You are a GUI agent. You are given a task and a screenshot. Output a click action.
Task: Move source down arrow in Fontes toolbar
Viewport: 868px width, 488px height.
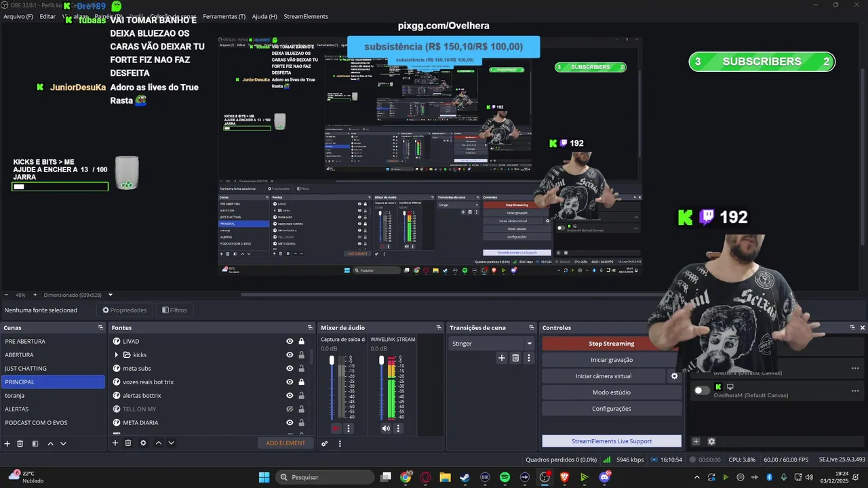(x=171, y=443)
